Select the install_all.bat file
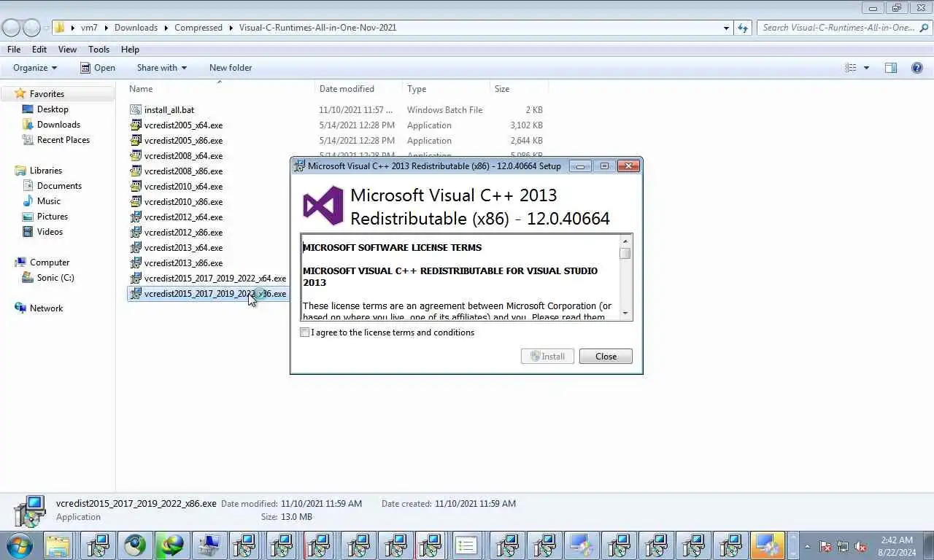 [169, 110]
